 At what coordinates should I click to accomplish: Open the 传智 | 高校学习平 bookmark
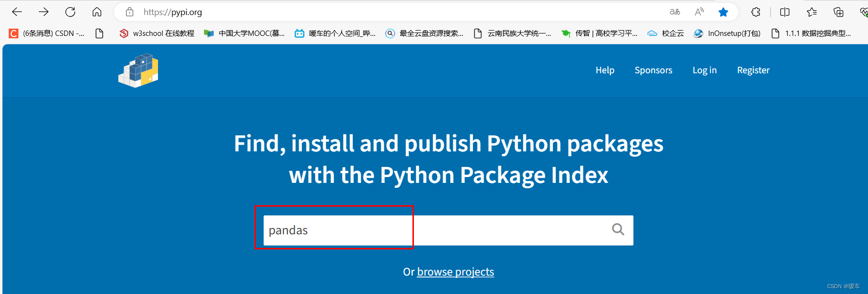600,33
